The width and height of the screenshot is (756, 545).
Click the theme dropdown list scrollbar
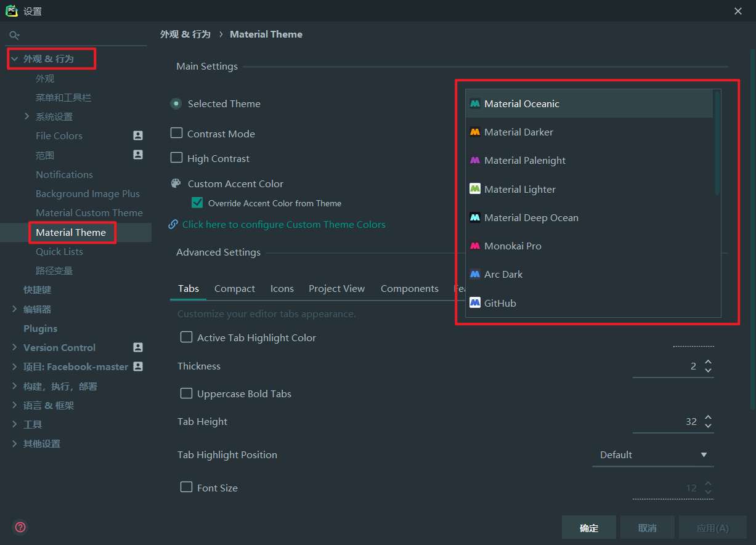pyautogui.click(x=717, y=142)
